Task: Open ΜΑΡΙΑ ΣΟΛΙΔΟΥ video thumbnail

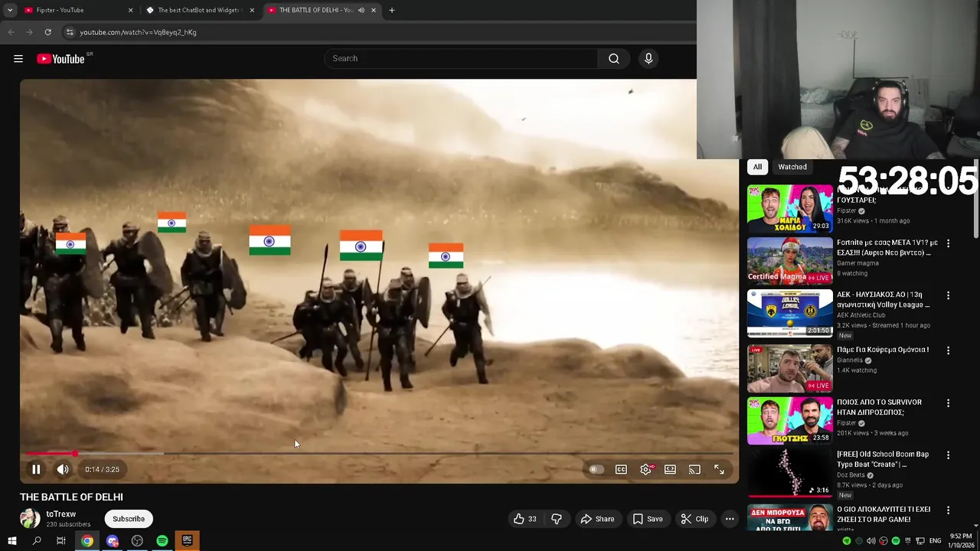Action: [x=789, y=208]
